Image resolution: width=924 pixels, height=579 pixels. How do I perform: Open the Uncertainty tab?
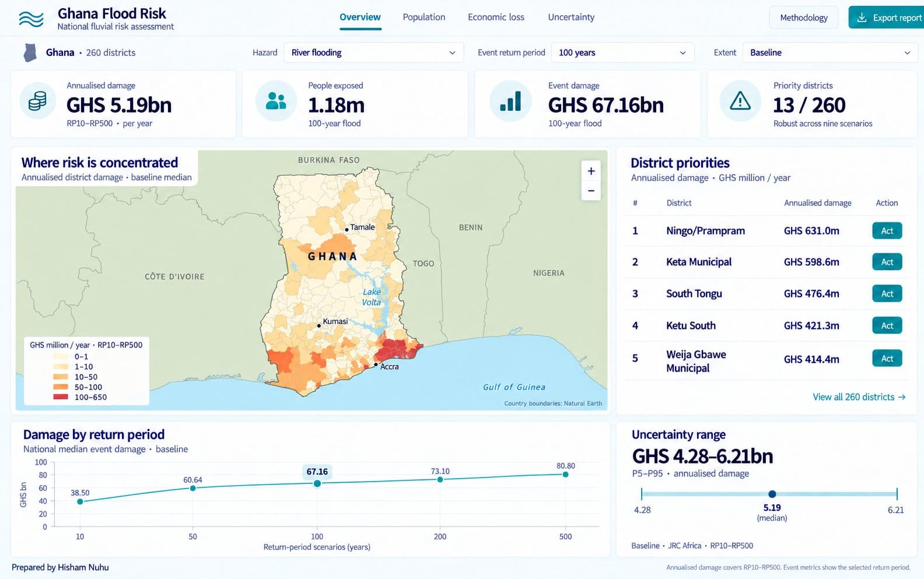point(571,17)
